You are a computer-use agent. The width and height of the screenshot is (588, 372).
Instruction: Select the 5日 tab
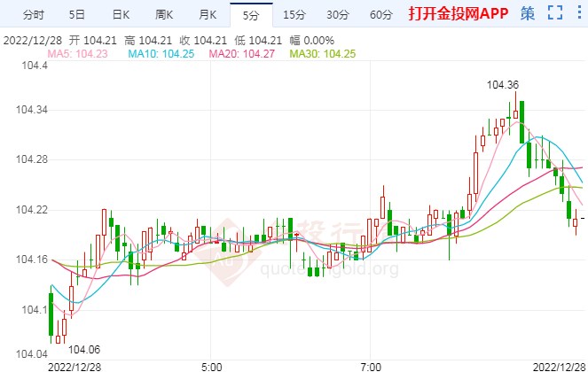click(77, 14)
